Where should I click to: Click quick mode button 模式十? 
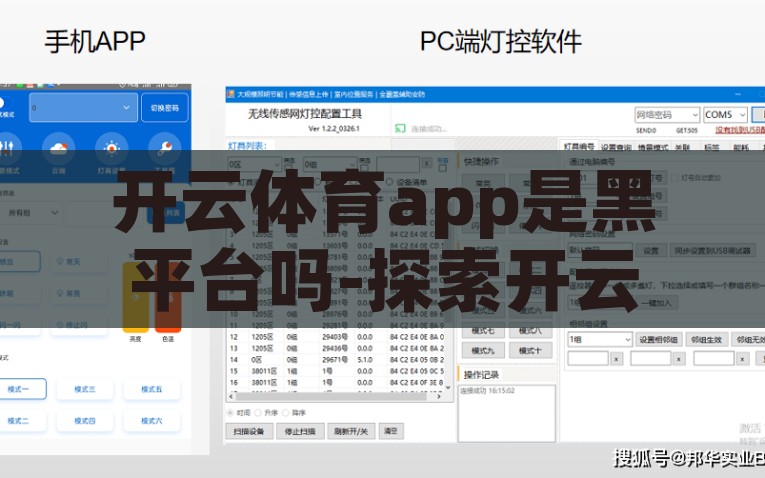pyautogui.click(x=530, y=351)
